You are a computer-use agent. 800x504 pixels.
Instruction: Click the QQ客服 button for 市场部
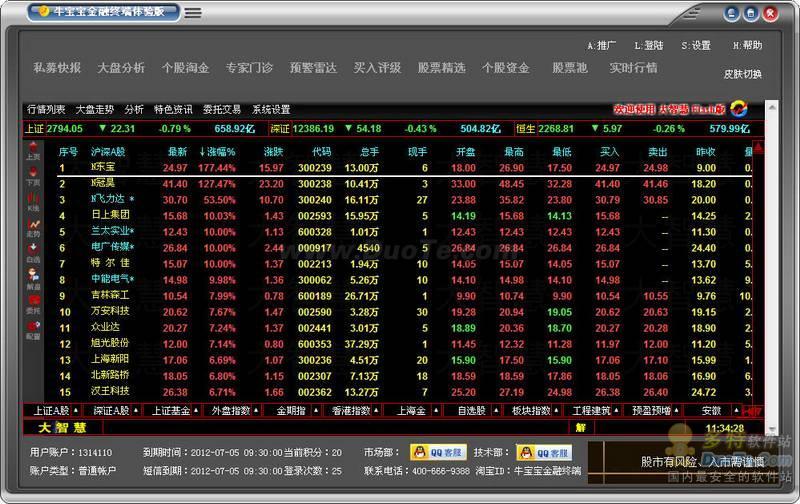[x=438, y=452]
